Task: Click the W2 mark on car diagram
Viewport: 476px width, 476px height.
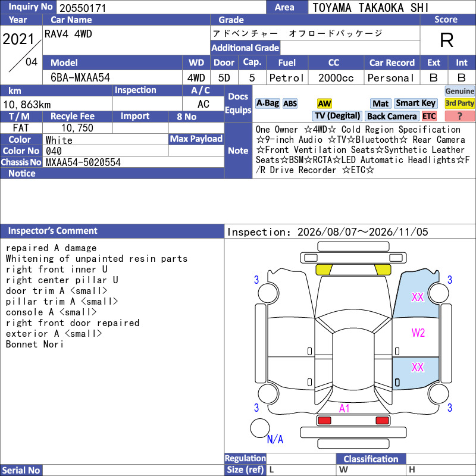Action: point(418,333)
